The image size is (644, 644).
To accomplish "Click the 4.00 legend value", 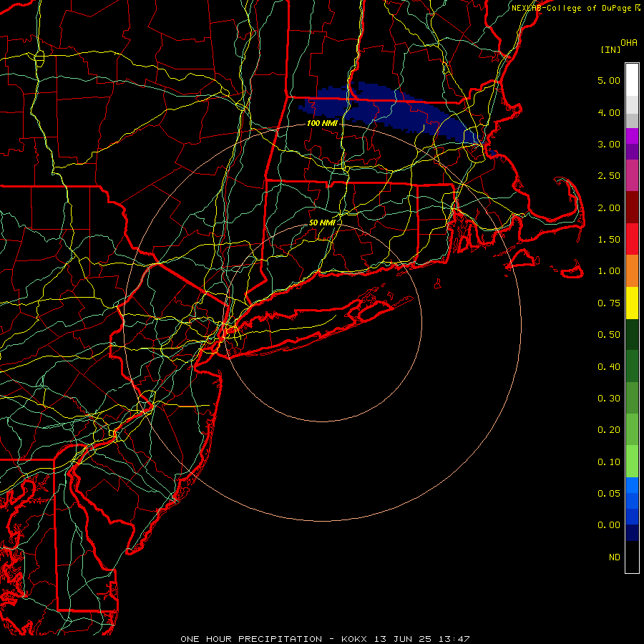I will click(609, 112).
